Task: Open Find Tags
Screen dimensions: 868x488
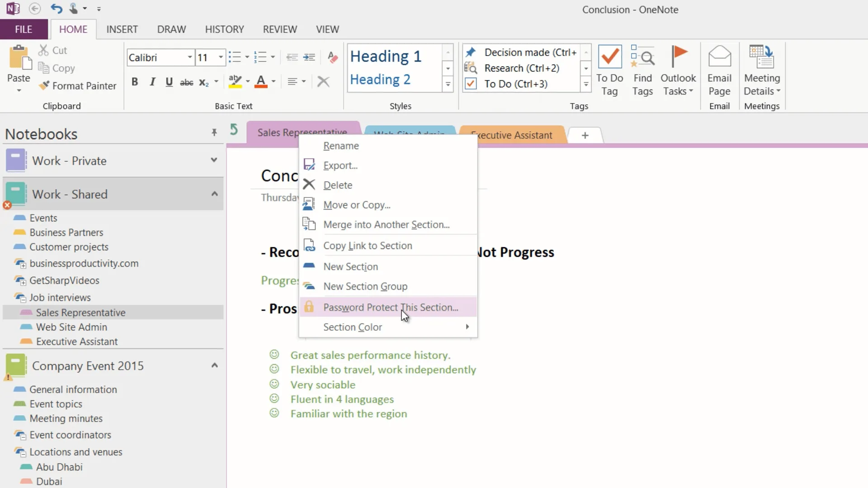Action: pyautogui.click(x=642, y=70)
